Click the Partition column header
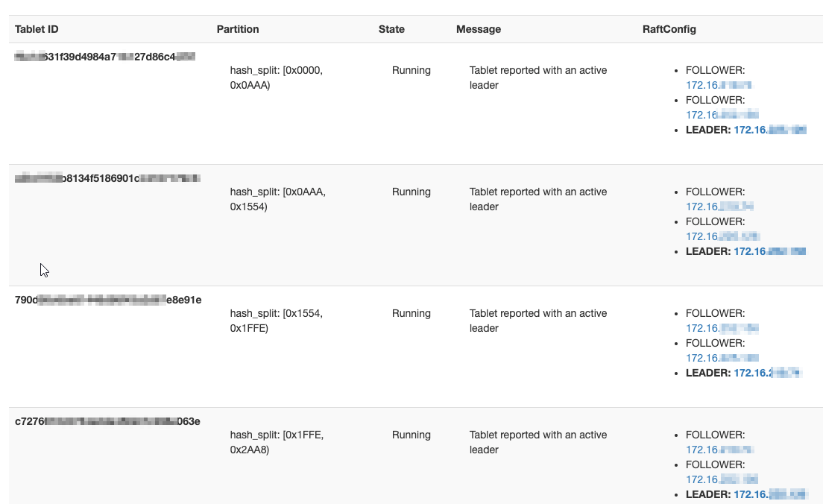The image size is (823, 504). (x=238, y=29)
